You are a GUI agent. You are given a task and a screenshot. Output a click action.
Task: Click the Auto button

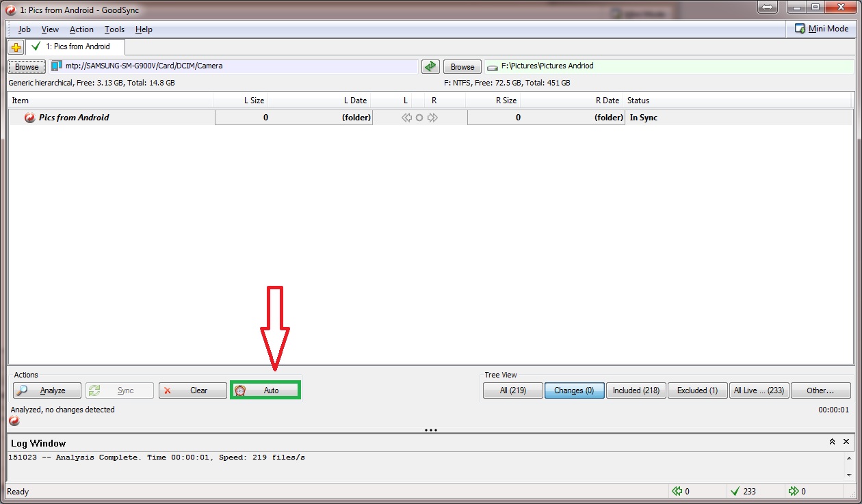coord(265,390)
